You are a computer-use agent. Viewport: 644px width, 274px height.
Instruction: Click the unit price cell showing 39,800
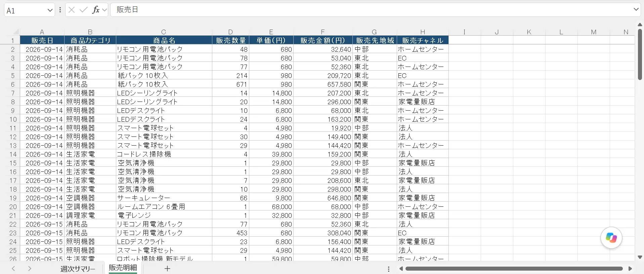[x=271, y=154]
